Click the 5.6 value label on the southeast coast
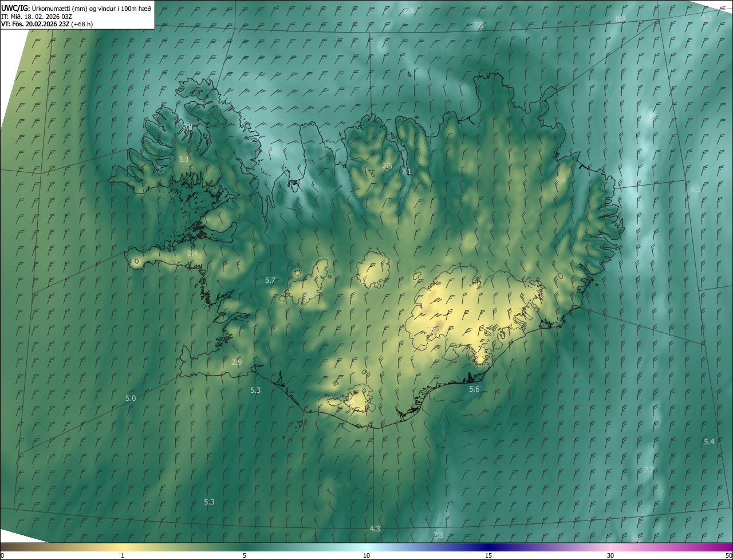Image resolution: width=733 pixels, height=560 pixels. click(x=474, y=389)
